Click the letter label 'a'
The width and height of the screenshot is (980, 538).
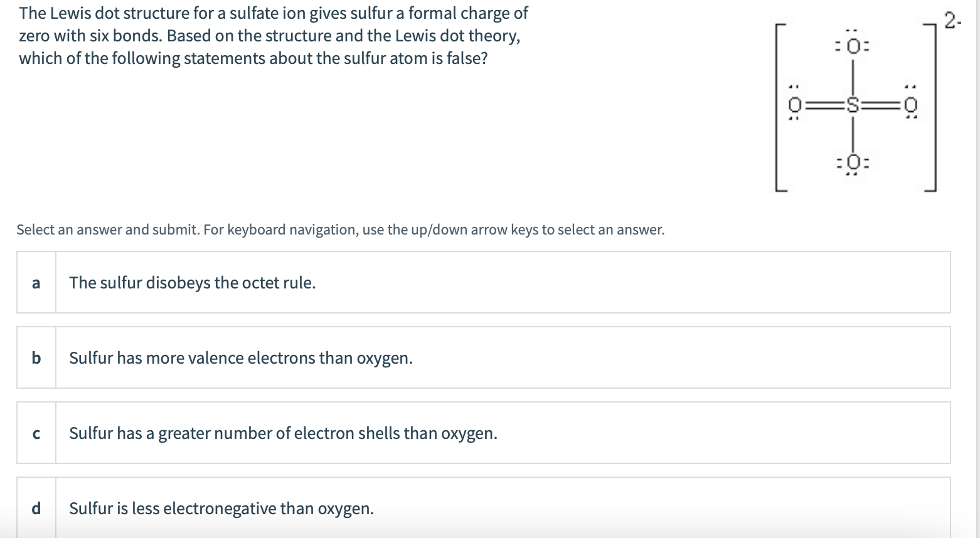point(36,282)
